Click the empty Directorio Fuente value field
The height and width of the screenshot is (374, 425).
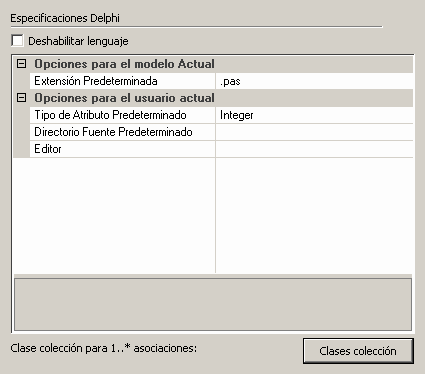click(x=314, y=132)
